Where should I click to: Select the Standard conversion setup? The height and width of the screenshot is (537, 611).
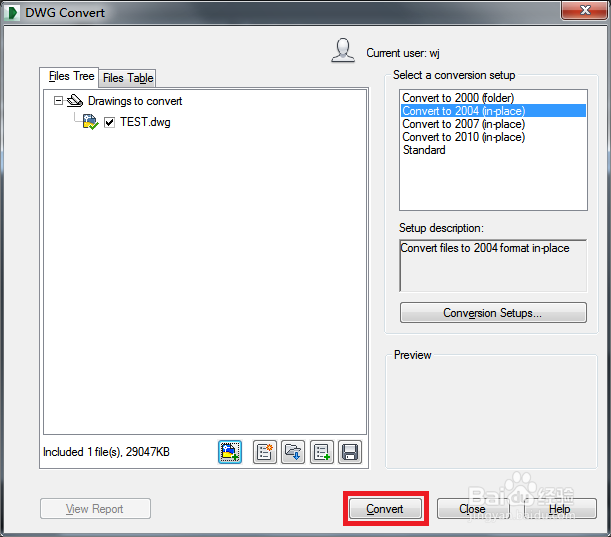(x=493, y=150)
